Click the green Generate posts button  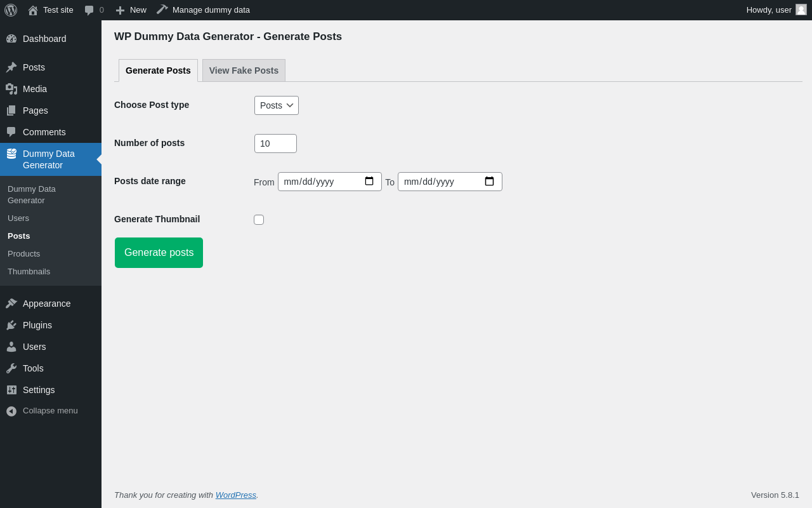click(159, 253)
